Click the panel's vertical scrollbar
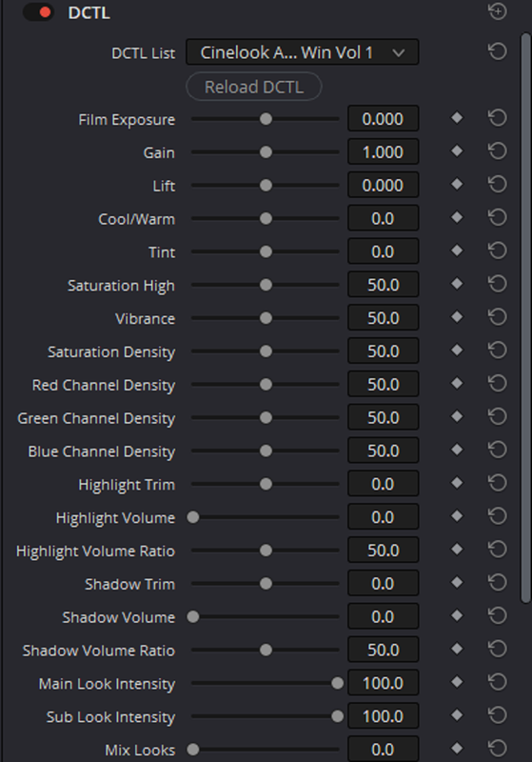Screen dimensions: 532x762 [x=525, y=318]
